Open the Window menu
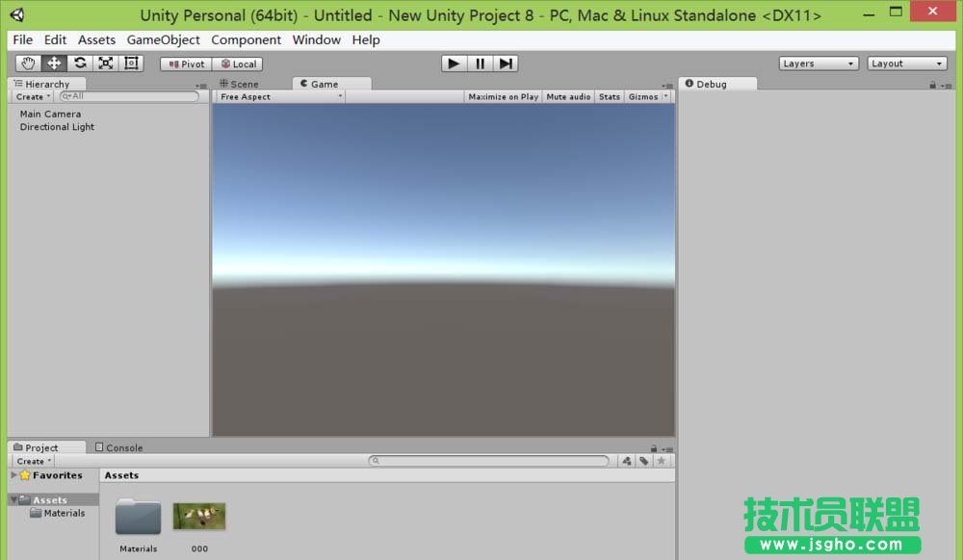Image resolution: width=963 pixels, height=560 pixels. [x=316, y=39]
